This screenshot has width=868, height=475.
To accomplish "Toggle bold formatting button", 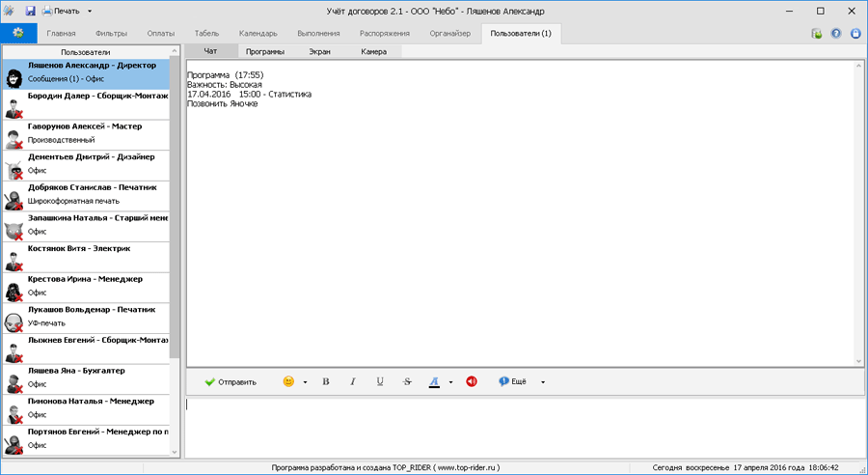I will [x=326, y=381].
